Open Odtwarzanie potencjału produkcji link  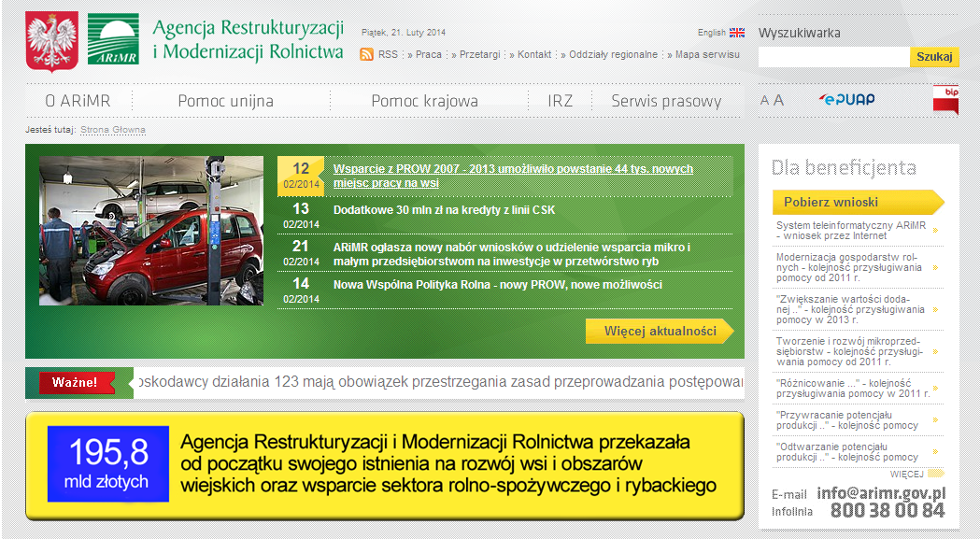(x=847, y=452)
